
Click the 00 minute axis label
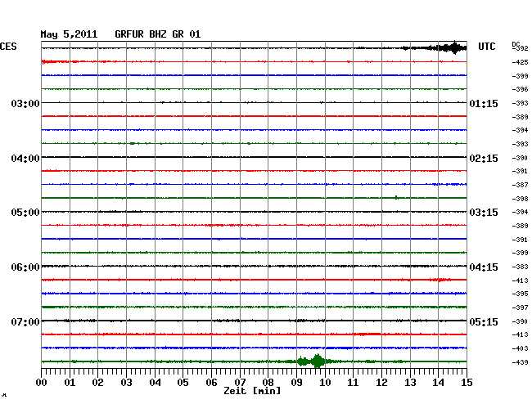[x=42, y=383]
